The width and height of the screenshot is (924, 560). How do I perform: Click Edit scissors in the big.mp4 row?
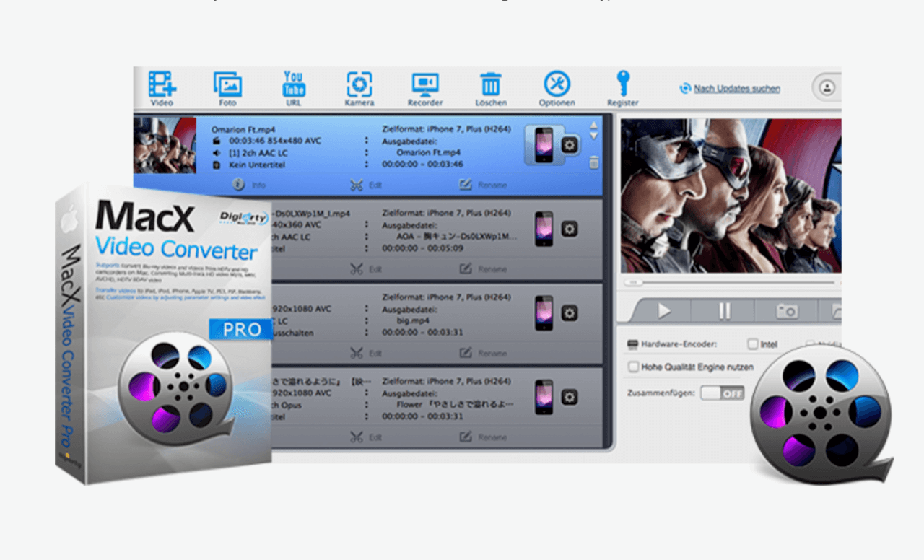pyautogui.click(x=366, y=353)
